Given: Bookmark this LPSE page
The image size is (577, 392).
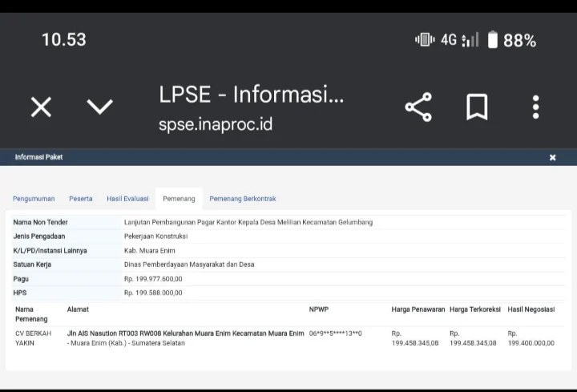Looking at the screenshot, I should (477, 107).
